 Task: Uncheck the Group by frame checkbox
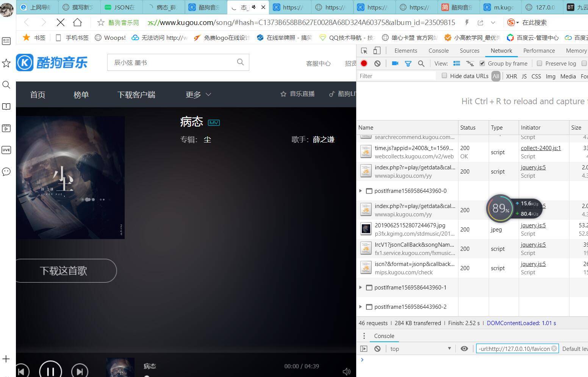pyautogui.click(x=482, y=63)
